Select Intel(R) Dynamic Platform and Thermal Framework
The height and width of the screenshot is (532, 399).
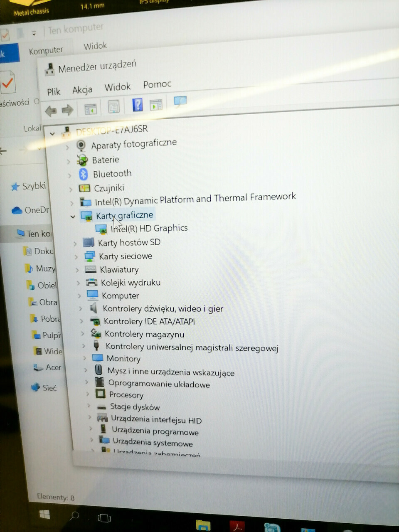coord(195,199)
